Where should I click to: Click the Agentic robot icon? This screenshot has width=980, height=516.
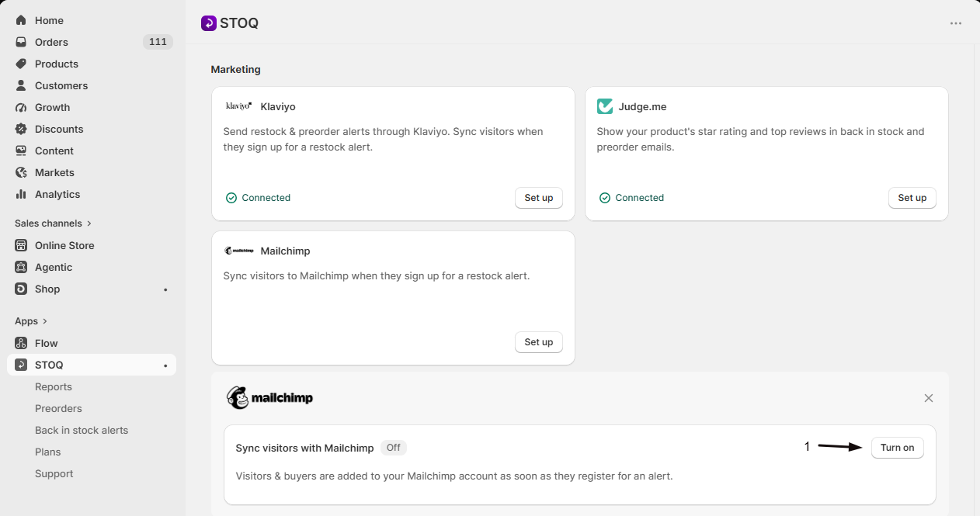[21, 267]
